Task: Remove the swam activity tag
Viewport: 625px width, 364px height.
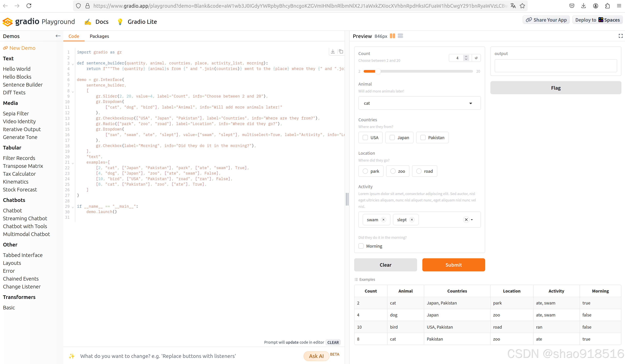Action: pyautogui.click(x=383, y=219)
